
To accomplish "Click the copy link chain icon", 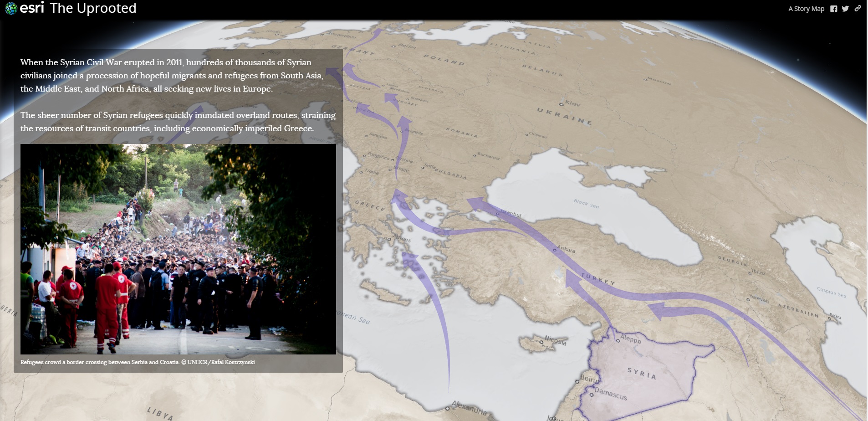I will (858, 8).
